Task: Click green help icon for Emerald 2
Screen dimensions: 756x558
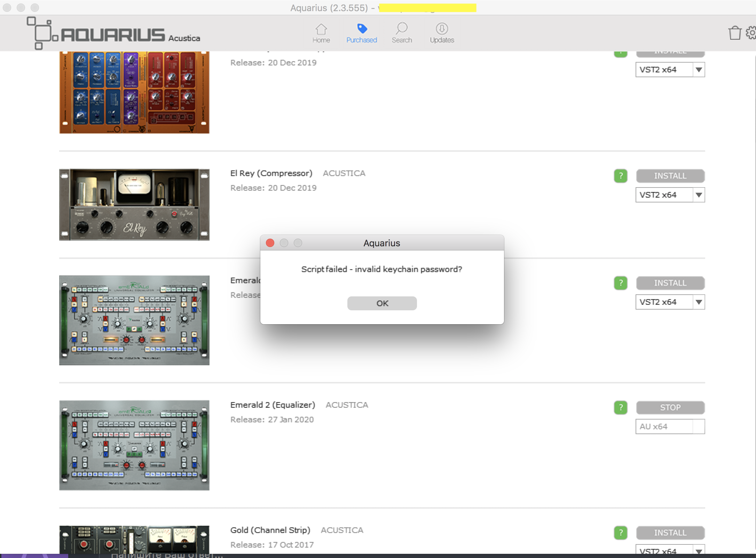Action: (x=621, y=408)
